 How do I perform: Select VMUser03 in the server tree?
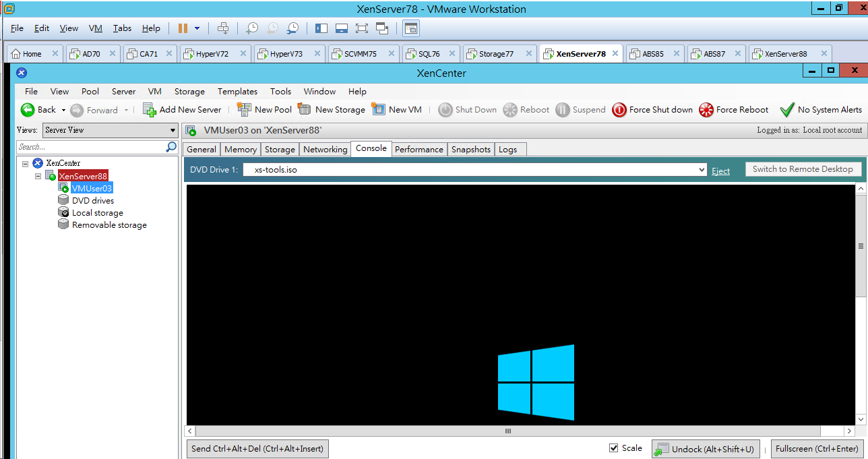pos(92,189)
